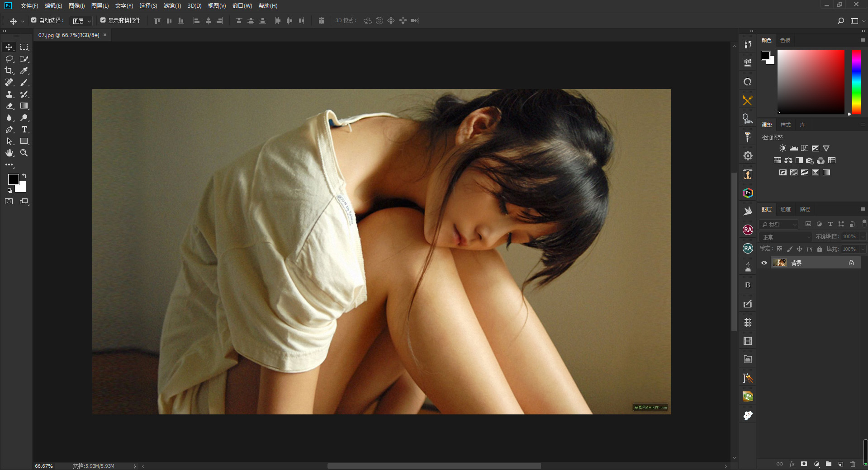868x470 pixels.
Task: Select the Lasso tool
Action: (x=9, y=59)
